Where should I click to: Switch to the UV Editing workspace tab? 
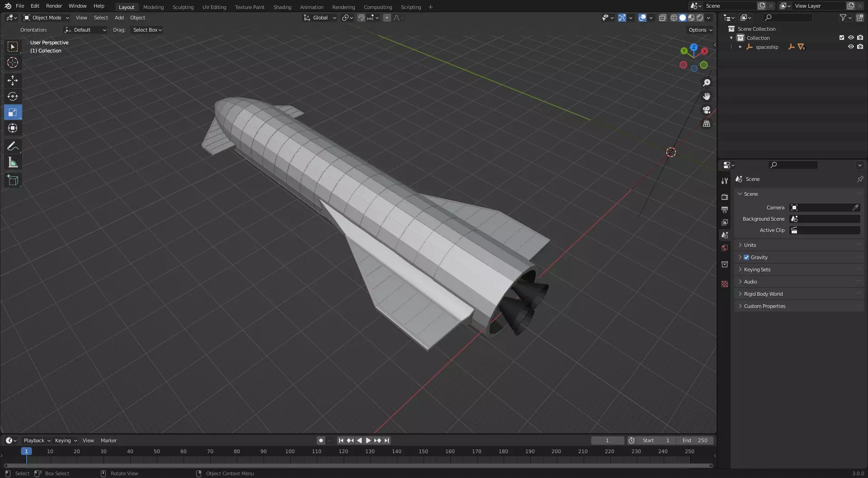pyautogui.click(x=214, y=7)
